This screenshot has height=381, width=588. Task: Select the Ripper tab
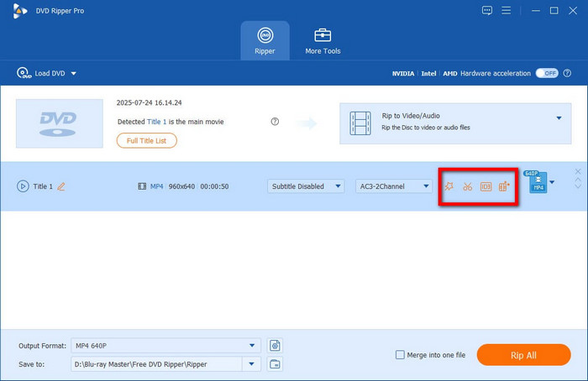(265, 40)
